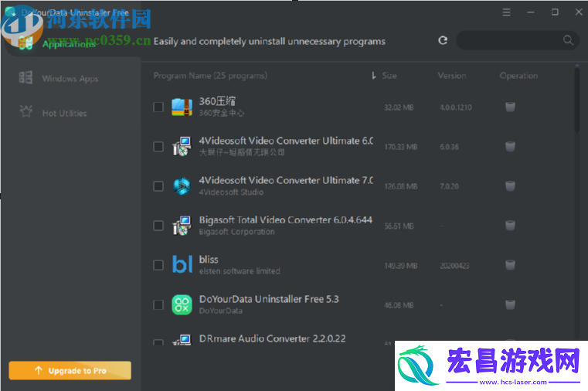Minimize the uninstaller window

pyautogui.click(x=531, y=12)
